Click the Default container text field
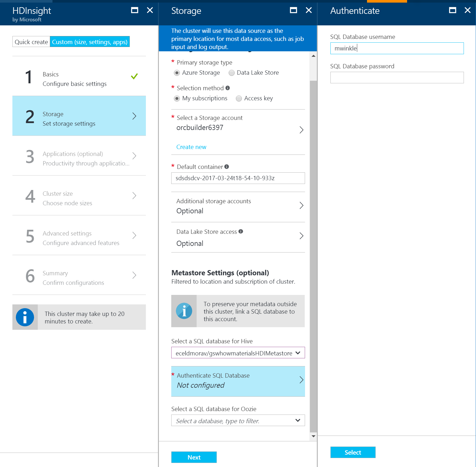 238,178
